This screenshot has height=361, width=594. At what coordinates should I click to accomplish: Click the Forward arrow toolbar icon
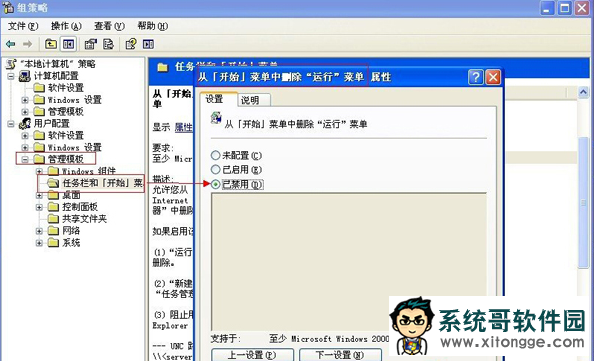pyautogui.click(x=27, y=44)
